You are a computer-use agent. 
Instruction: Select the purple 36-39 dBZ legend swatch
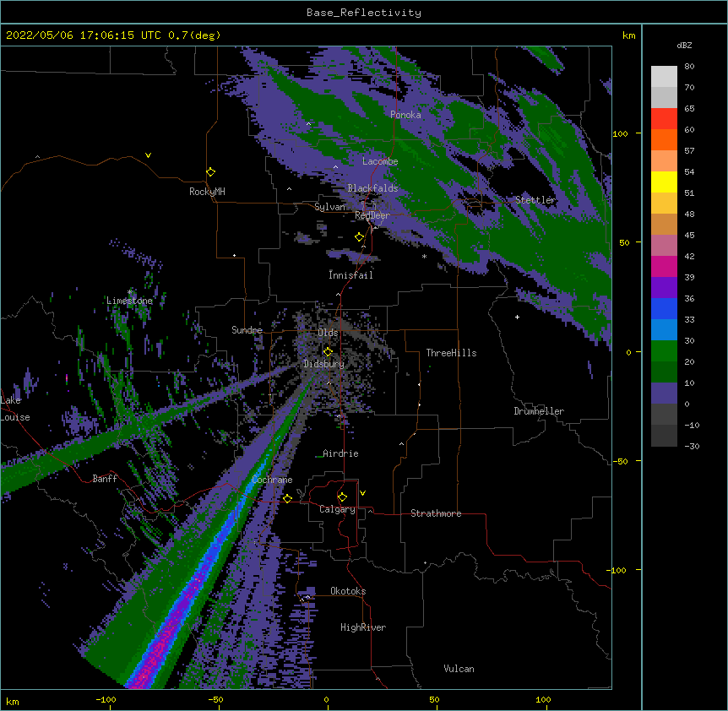coord(664,287)
